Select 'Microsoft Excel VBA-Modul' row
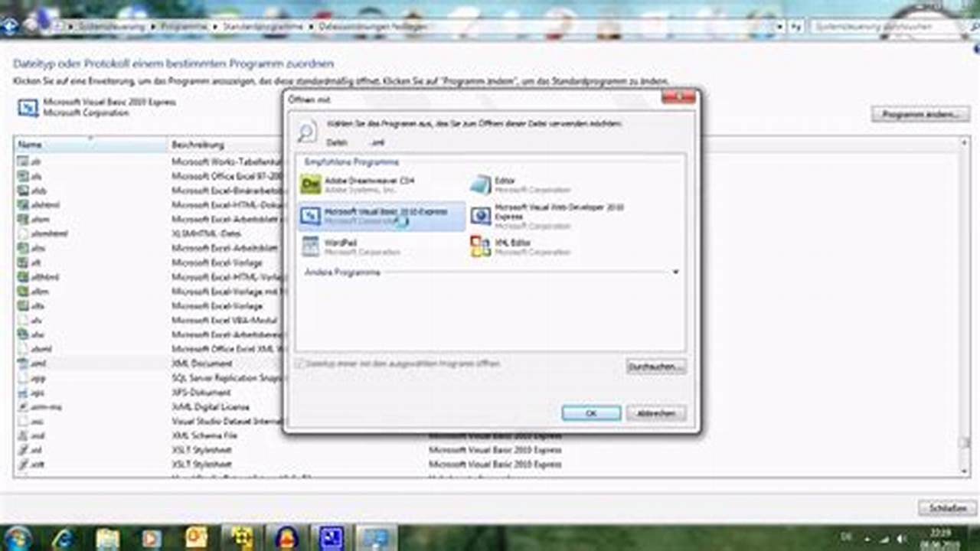980x551 pixels. 224,320
